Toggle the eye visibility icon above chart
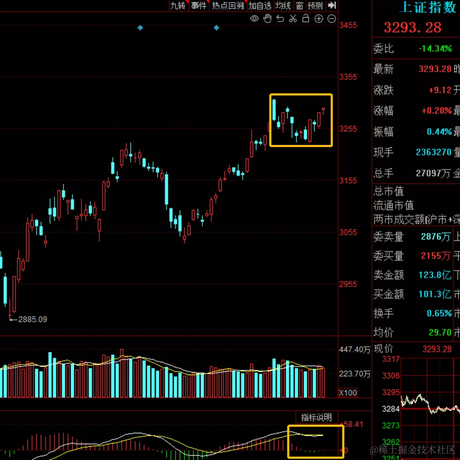This screenshot has width=460, height=460. coord(254,19)
